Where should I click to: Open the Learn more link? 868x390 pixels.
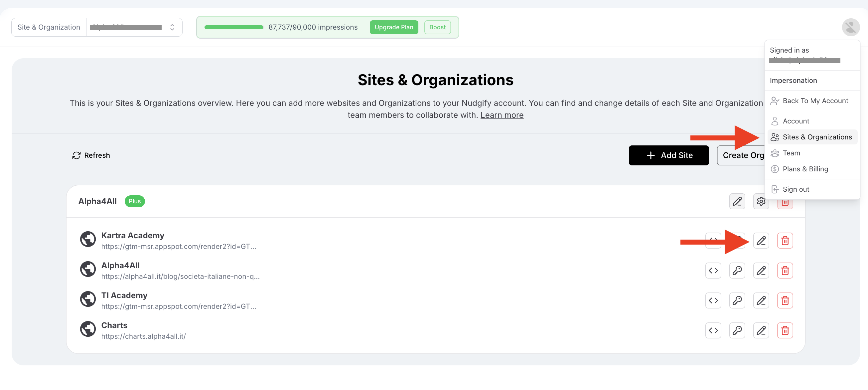(502, 115)
